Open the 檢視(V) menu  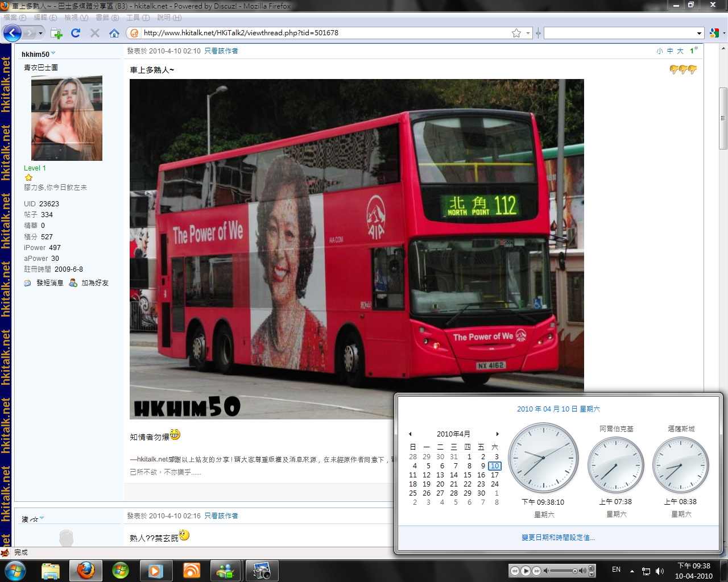pyautogui.click(x=76, y=18)
